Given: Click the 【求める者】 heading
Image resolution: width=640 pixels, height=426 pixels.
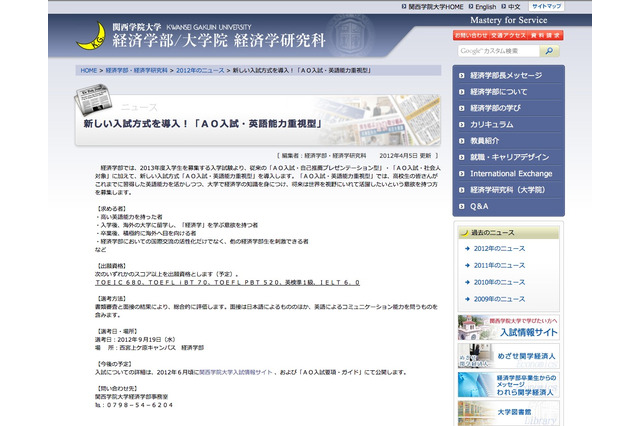Looking at the screenshot, I should pos(111,209).
